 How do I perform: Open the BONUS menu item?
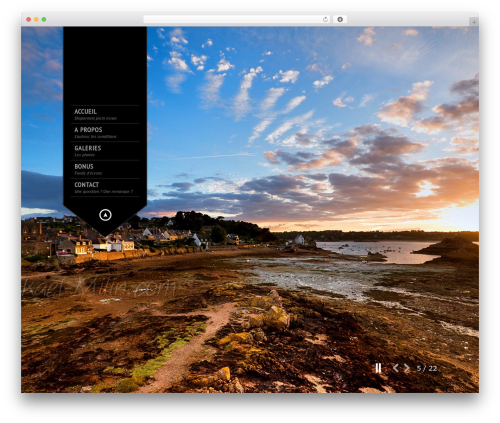coord(105,169)
